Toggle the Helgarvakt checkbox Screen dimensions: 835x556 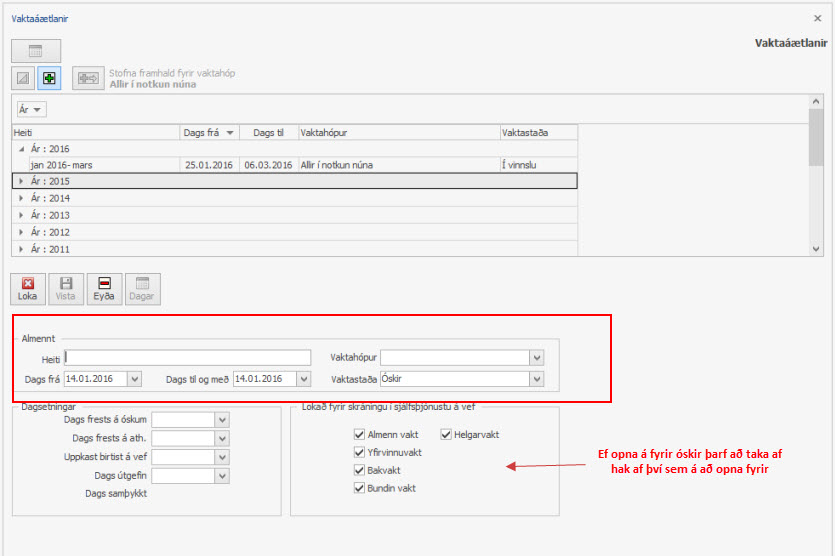click(x=446, y=435)
